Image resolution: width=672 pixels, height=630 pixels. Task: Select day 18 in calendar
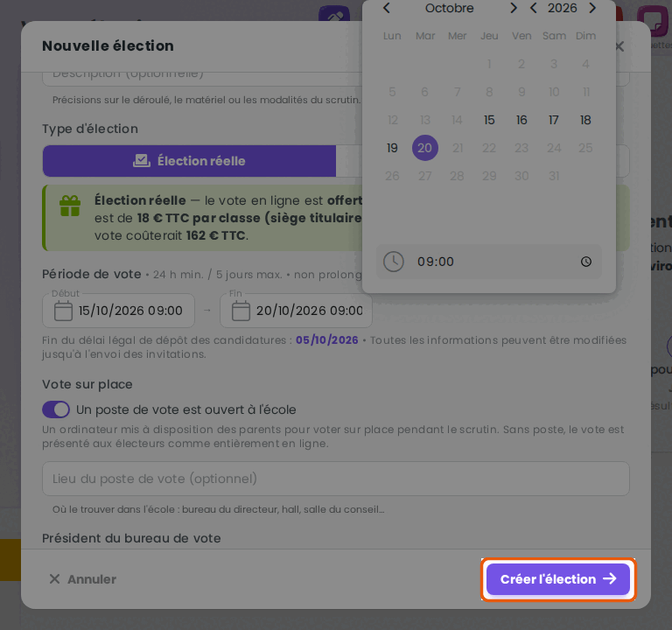pyautogui.click(x=586, y=120)
